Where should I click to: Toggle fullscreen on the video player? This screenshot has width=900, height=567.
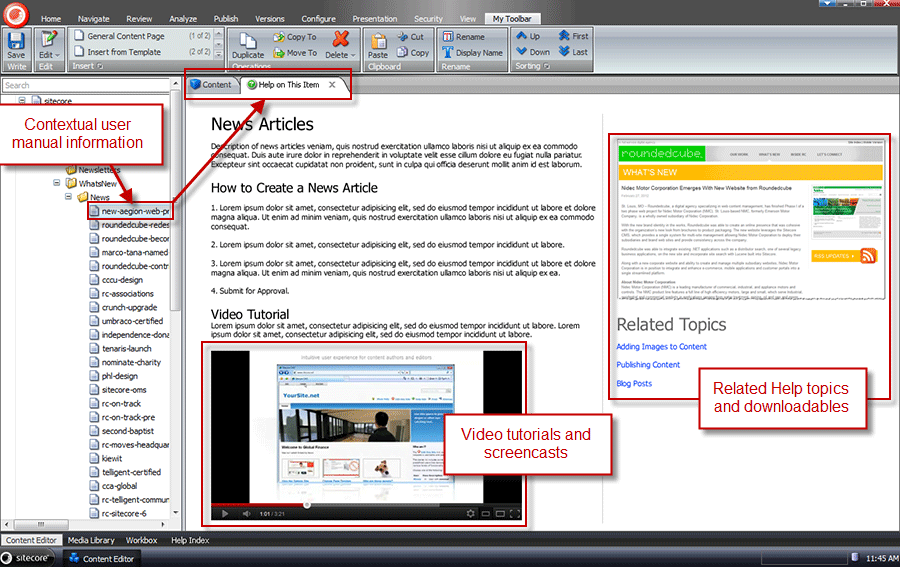click(x=515, y=514)
